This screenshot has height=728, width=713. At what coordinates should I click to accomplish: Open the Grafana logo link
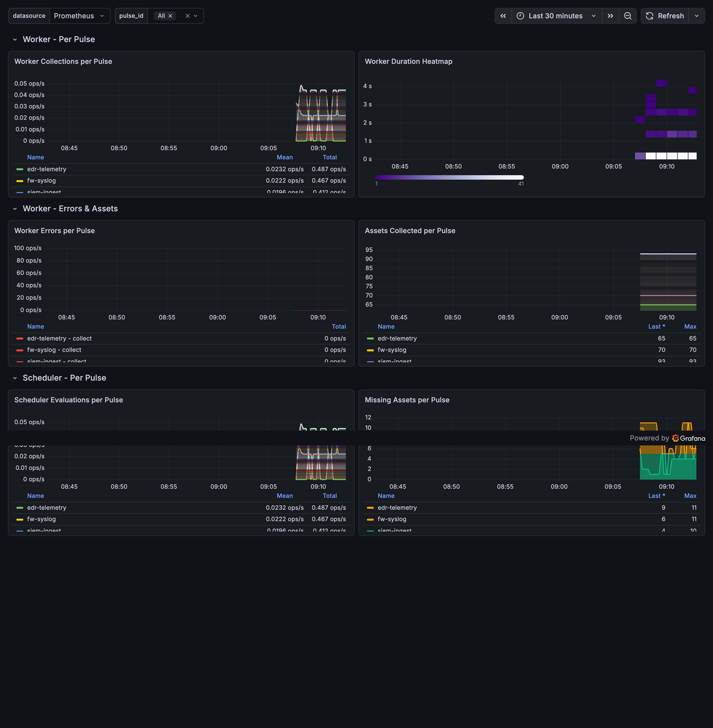coord(689,438)
